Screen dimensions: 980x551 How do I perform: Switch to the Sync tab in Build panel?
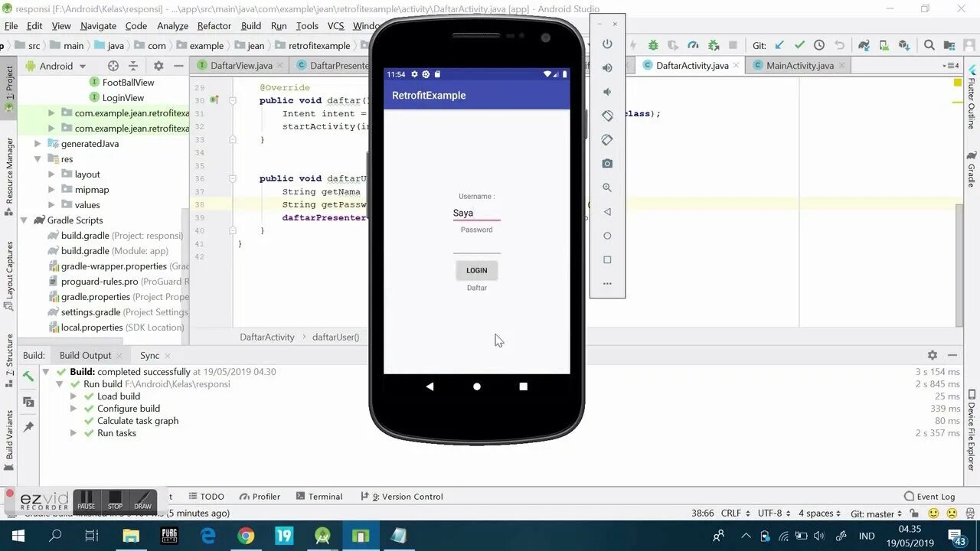pos(149,355)
